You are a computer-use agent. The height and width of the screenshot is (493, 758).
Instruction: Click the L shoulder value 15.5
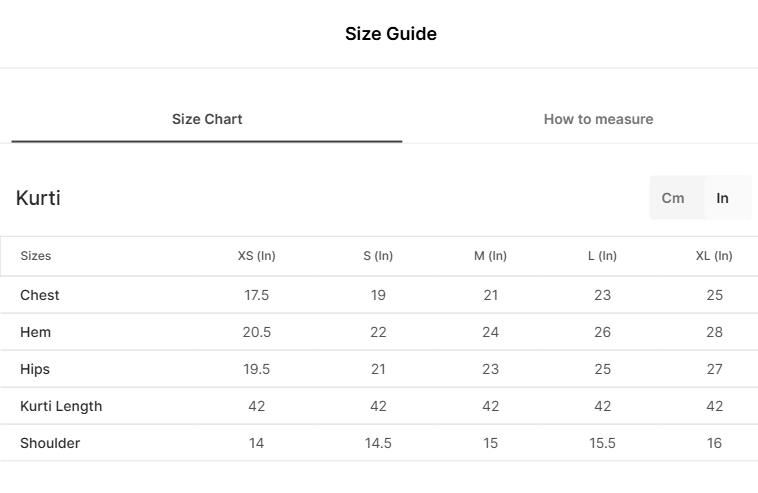tap(602, 443)
